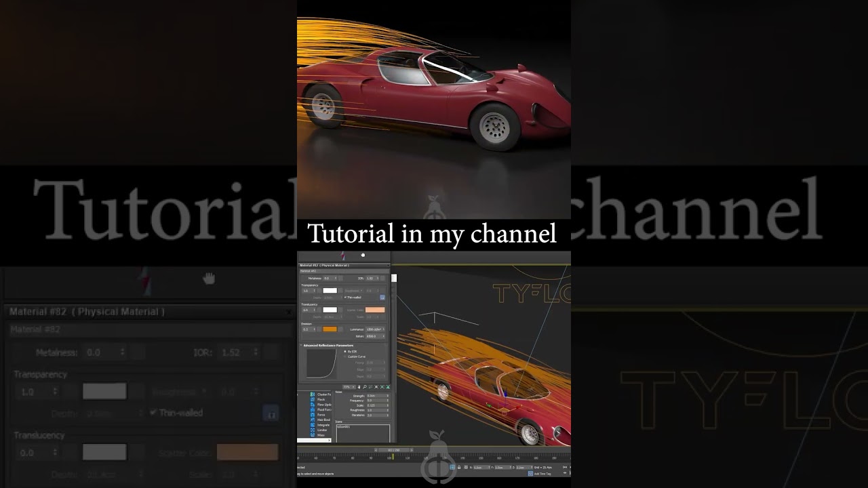Image resolution: width=868 pixels, height=488 pixels.
Task: Click the reflectance curve preview thumbnail
Action: tap(321, 364)
